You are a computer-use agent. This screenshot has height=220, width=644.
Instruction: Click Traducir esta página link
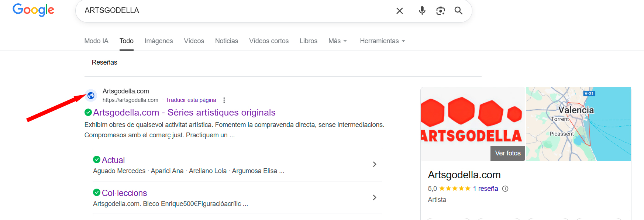point(191,100)
